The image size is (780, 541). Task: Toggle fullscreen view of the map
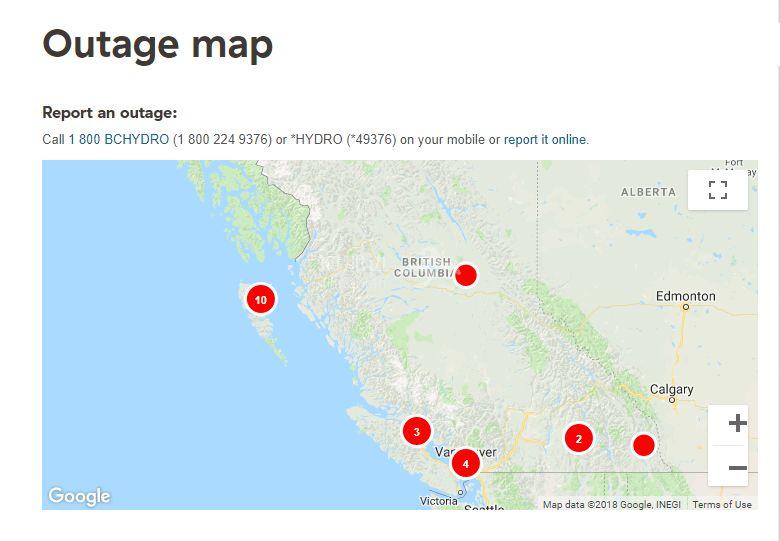[717, 190]
